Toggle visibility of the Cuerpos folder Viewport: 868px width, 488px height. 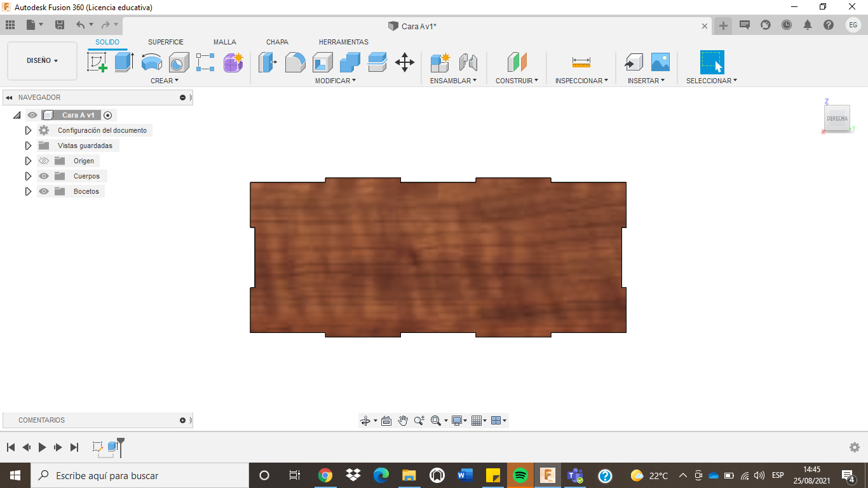[x=44, y=176]
